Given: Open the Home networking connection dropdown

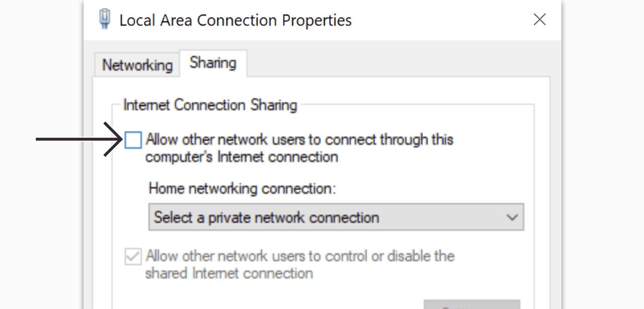Looking at the screenshot, I should pos(336,217).
